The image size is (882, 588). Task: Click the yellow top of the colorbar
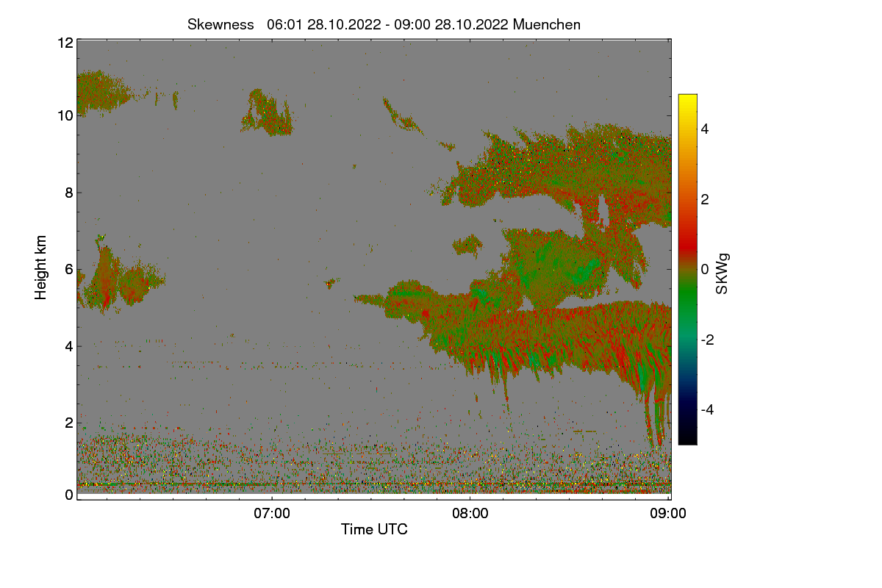click(687, 100)
